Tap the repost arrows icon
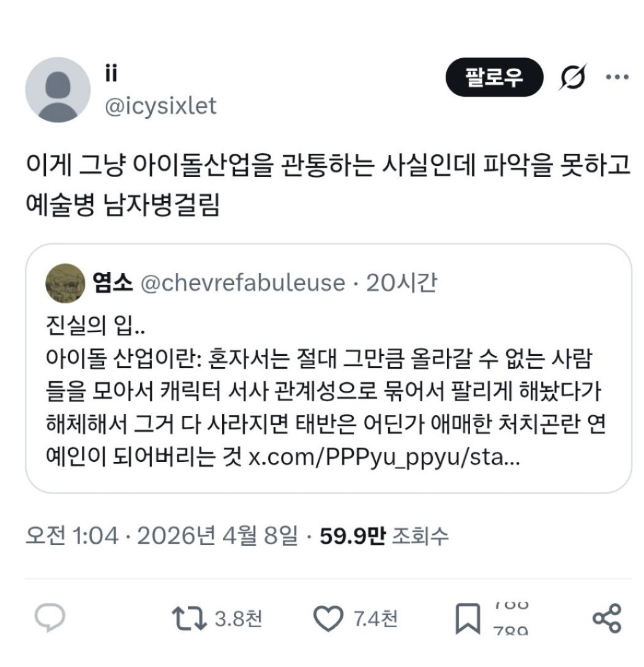The image size is (644, 667). point(189,619)
